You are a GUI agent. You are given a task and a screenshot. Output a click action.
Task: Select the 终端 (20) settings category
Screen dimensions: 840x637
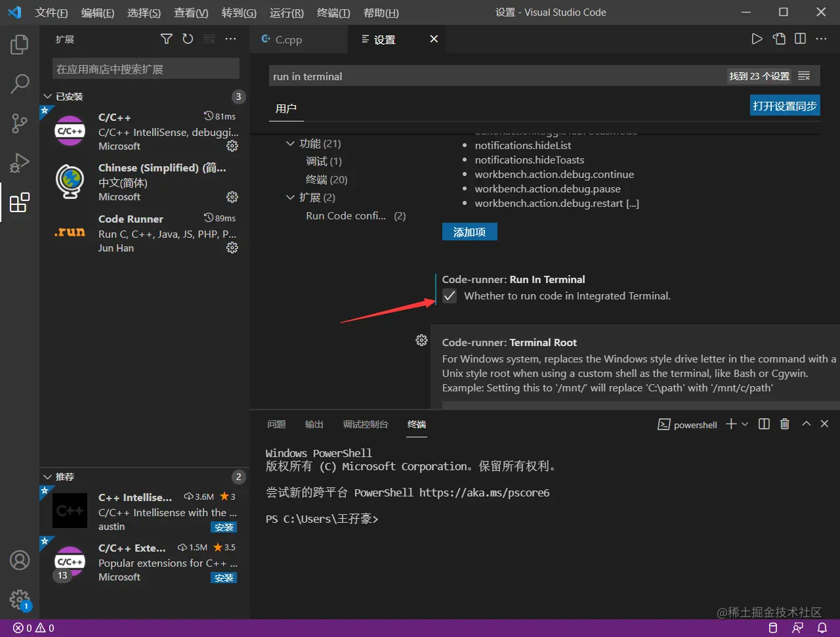(327, 179)
